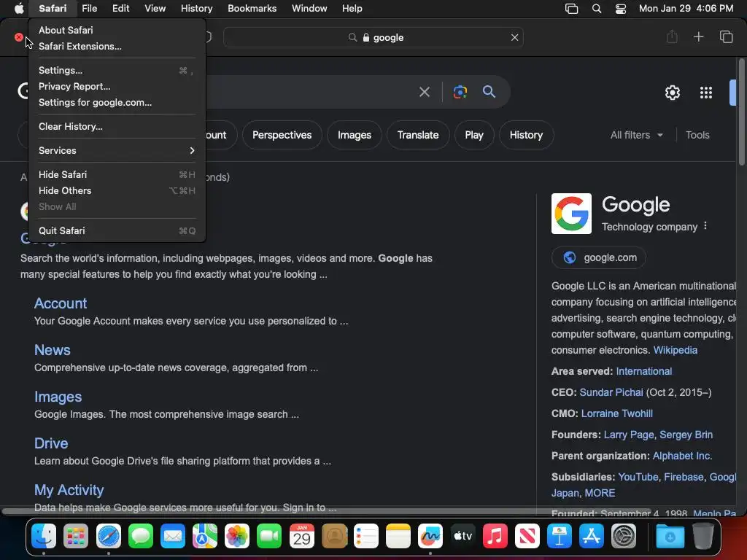Click the horizontal scrollbar at page bottom
Image resolution: width=747 pixels, height=560 pixels.
tap(326, 511)
